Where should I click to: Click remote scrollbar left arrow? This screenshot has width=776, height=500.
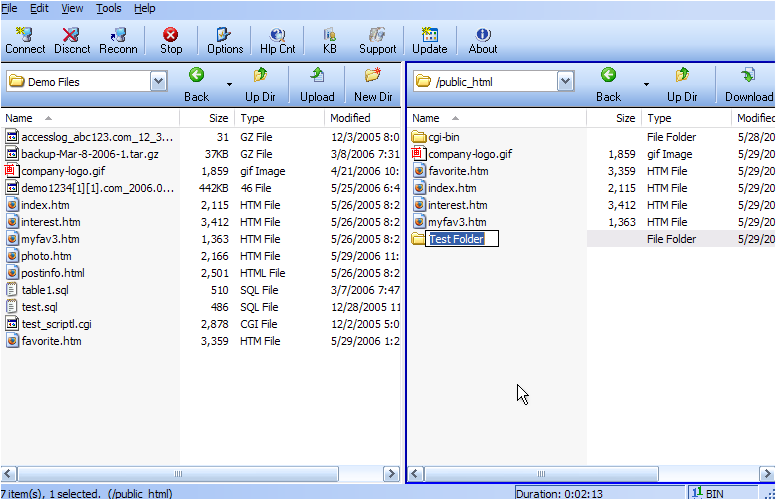tap(416, 474)
